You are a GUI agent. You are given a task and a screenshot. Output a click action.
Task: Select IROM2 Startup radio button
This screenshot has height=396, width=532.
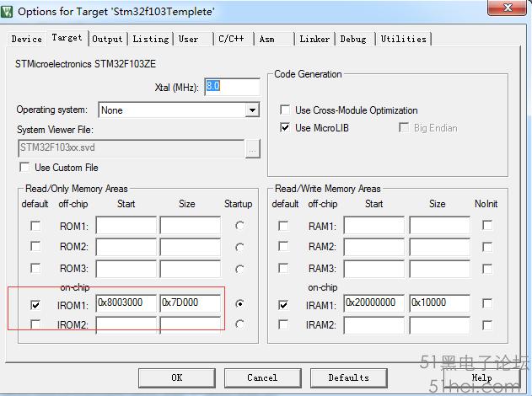click(x=240, y=324)
